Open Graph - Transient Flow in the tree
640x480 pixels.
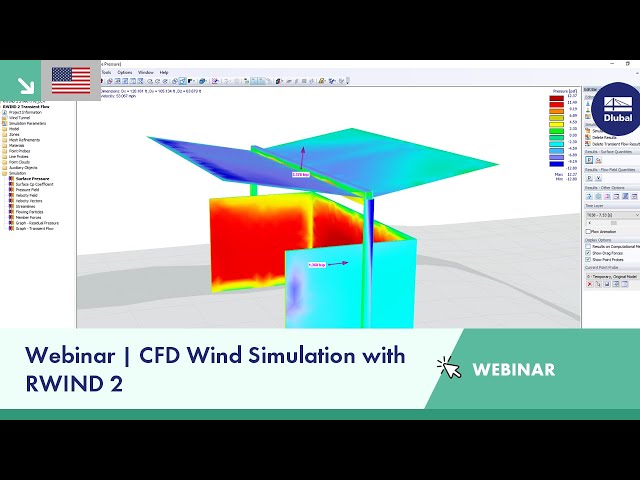click(34, 229)
